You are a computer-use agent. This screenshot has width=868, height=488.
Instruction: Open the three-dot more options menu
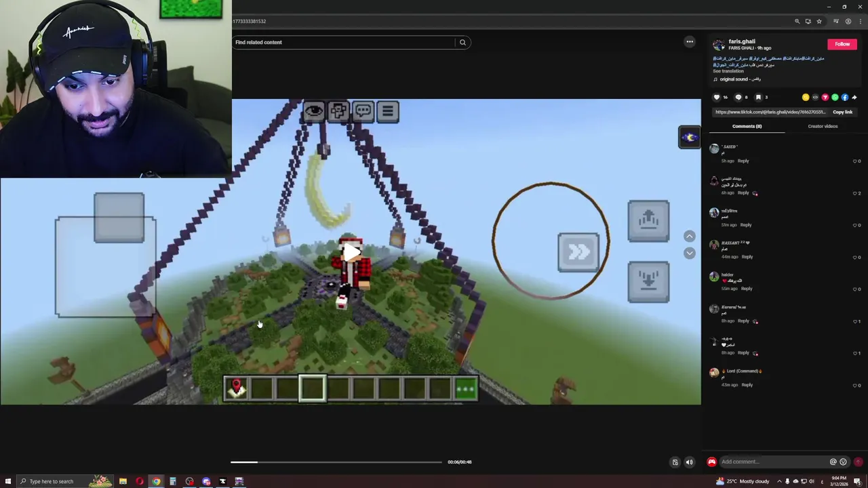coord(690,42)
